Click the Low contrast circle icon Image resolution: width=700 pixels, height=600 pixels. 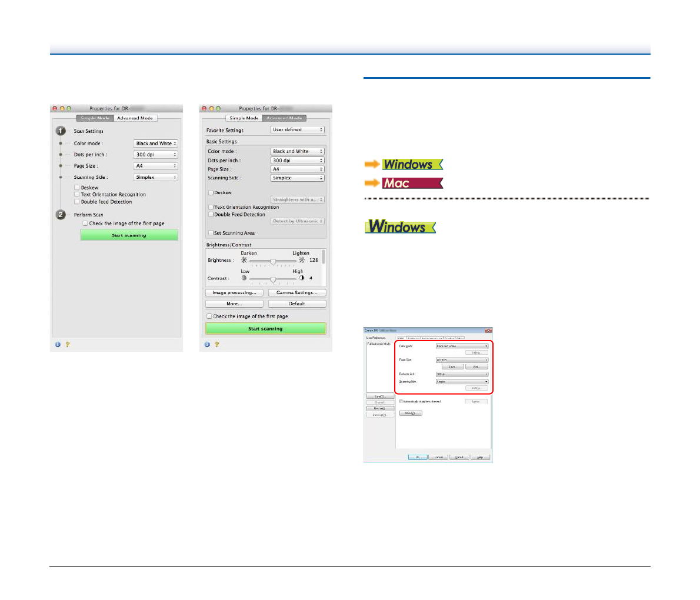click(x=244, y=278)
